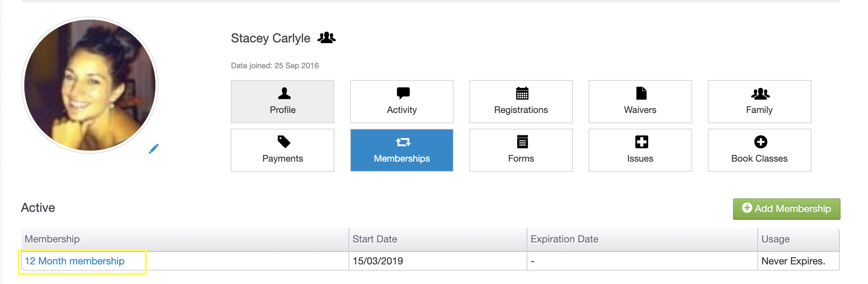Click the plus circle Book Classes icon
Image resolution: width=868 pixels, height=284 pixels.
click(x=760, y=142)
